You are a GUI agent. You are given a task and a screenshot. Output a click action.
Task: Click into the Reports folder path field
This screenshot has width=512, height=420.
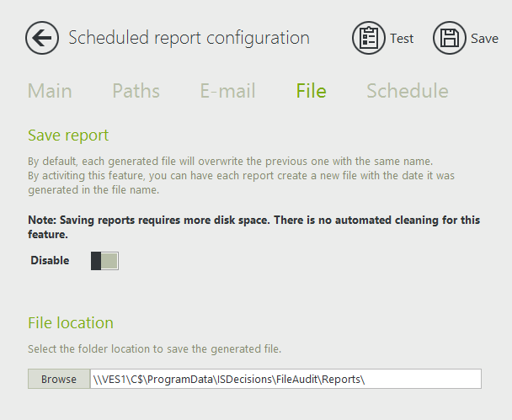point(285,379)
